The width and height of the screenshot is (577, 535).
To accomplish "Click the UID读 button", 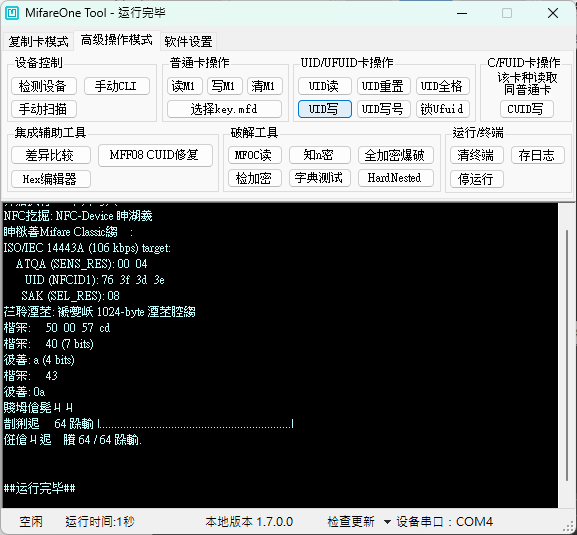I will pyautogui.click(x=325, y=86).
